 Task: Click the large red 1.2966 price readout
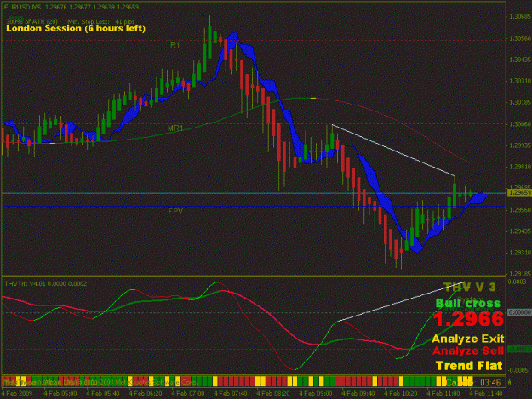[468, 319]
